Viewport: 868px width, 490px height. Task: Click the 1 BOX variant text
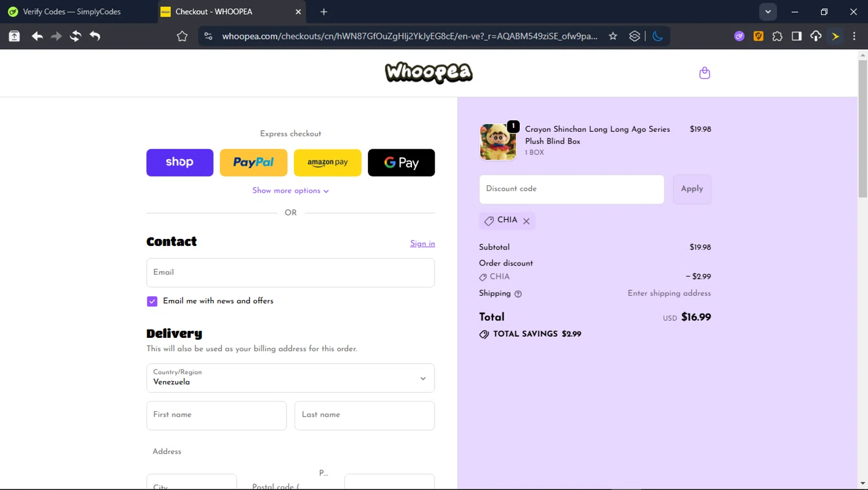(535, 152)
